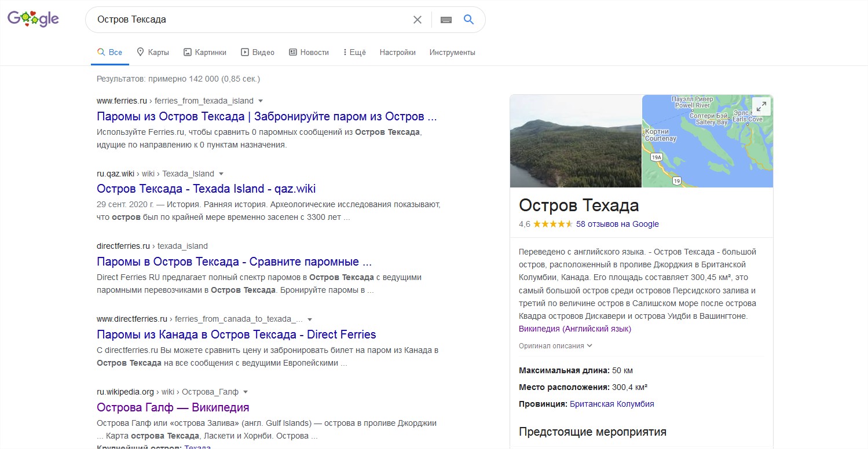Switch to the Карты tab
Viewport: 868px width, 449px height.
tap(153, 52)
